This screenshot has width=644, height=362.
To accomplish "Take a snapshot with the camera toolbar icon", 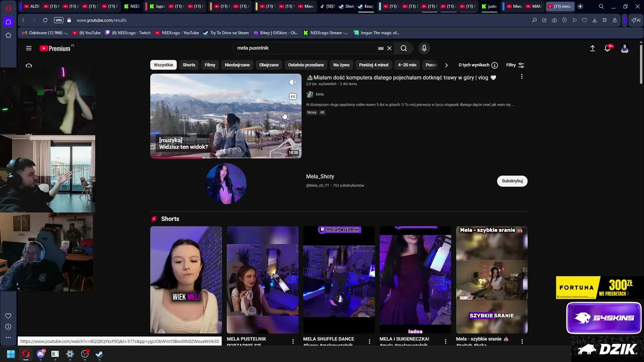I will click(554, 20).
